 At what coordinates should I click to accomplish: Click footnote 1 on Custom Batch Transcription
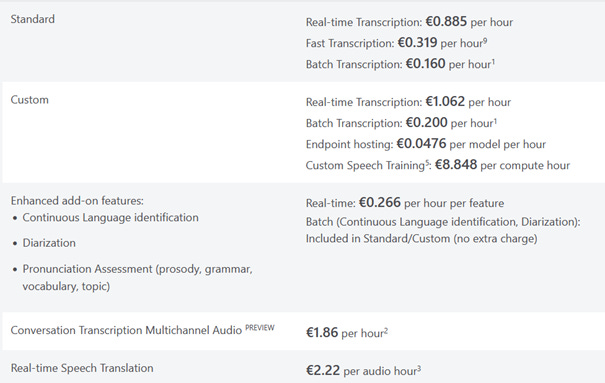point(495,120)
